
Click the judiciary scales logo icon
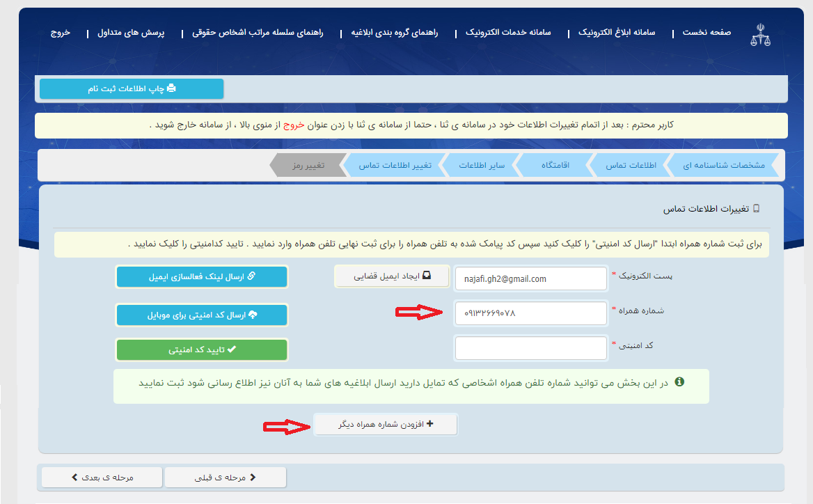760,35
